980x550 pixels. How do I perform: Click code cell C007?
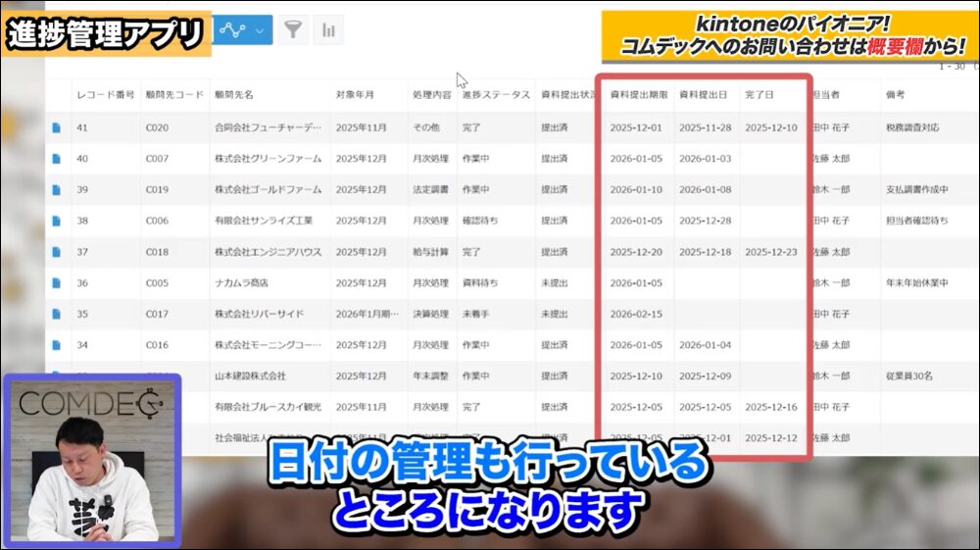coord(157,159)
